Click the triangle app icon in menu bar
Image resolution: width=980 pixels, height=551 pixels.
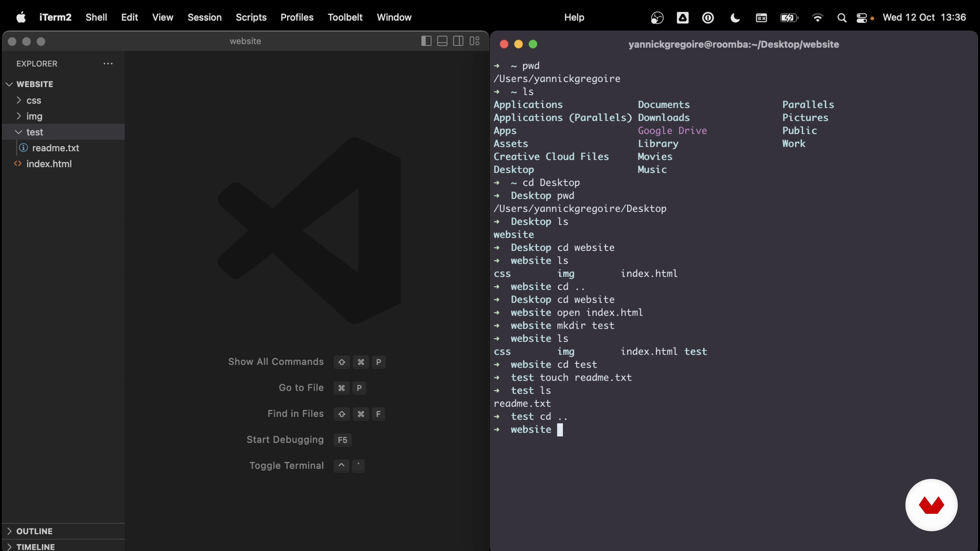tap(682, 18)
